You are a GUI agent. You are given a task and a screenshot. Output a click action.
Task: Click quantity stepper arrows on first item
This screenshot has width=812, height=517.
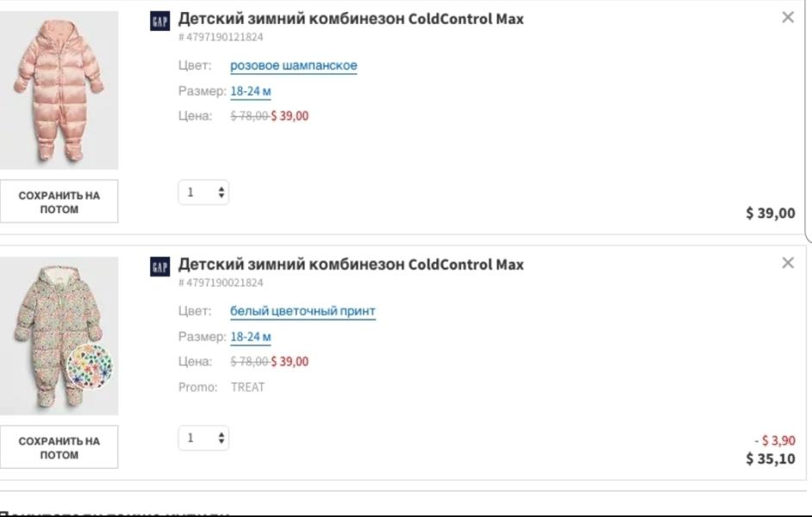click(222, 192)
